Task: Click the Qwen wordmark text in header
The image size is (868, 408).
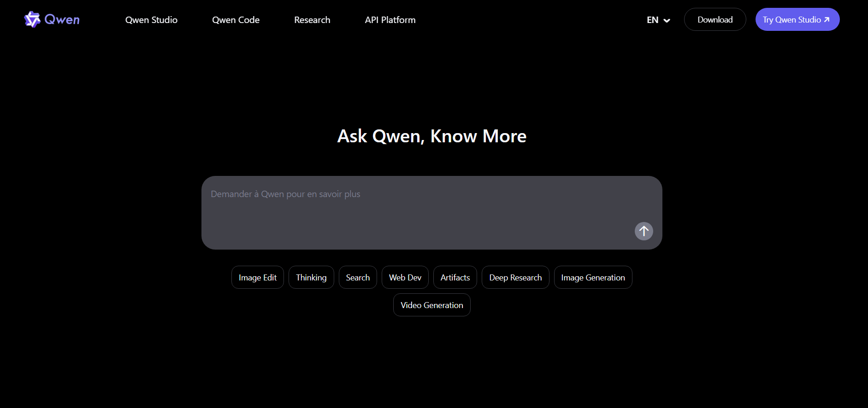Action: (x=62, y=20)
